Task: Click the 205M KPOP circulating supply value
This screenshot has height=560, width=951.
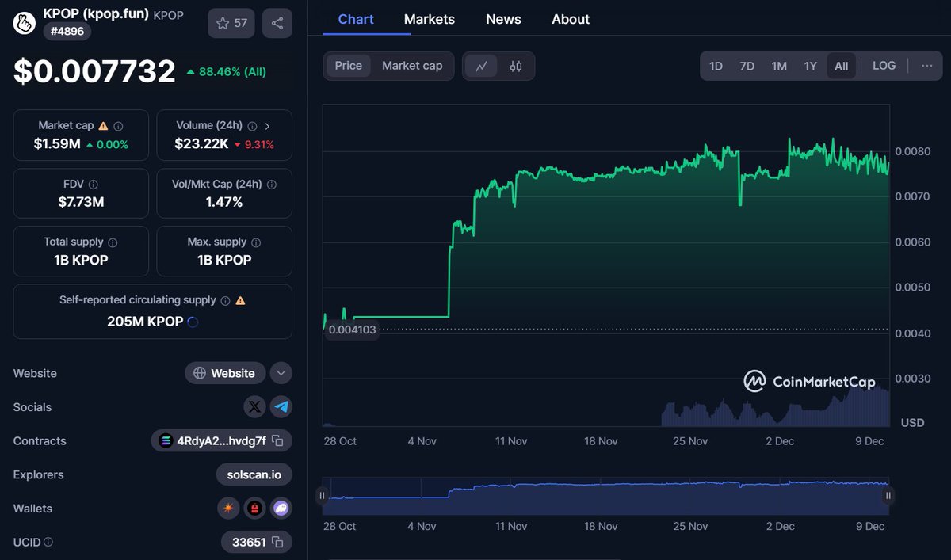Action: pos(145,322)
